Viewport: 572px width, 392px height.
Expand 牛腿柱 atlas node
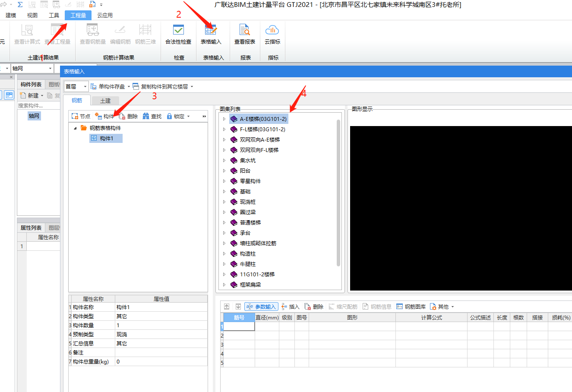[224, 264]
